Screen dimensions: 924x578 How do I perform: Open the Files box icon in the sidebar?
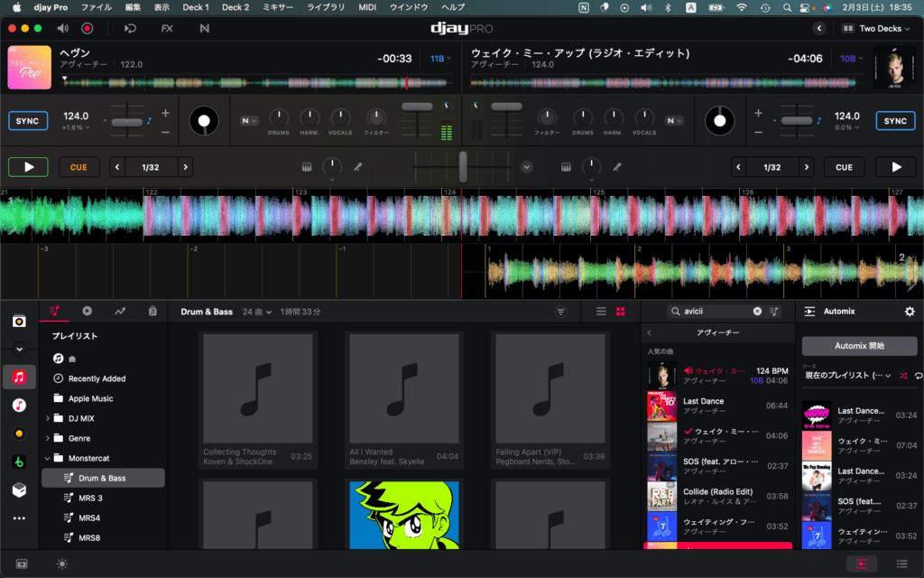[20, 490]
